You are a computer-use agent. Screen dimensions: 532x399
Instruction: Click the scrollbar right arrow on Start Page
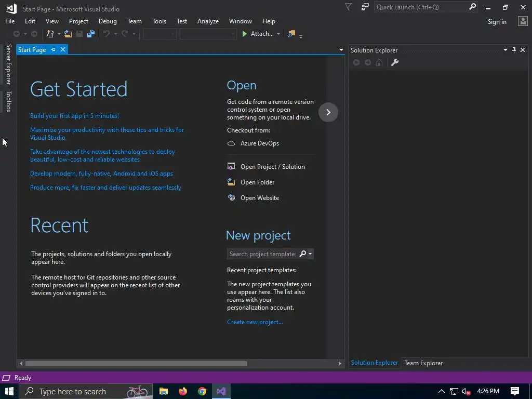(340, 363)
